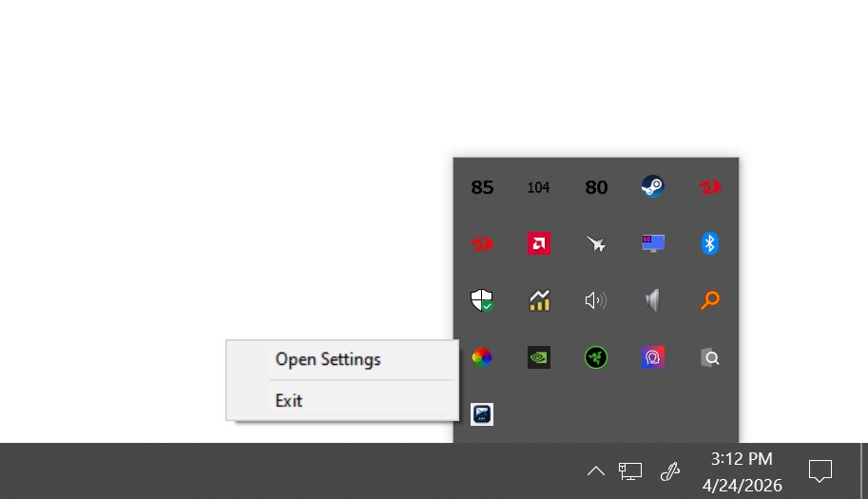This screenshot has height=499, width=868.
Task: Open the AMD Radeon Software tray icon
Action: point(539,243)
